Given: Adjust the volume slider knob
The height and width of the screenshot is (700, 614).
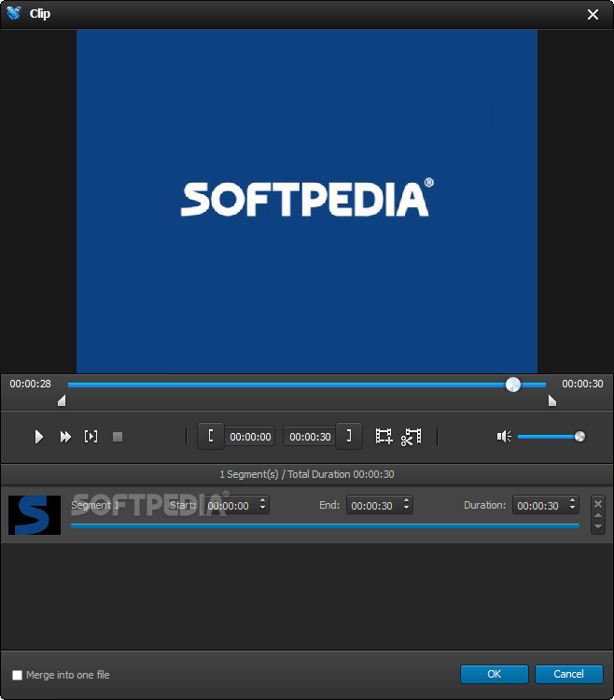Looking at the screenshot, I should 579,436.
